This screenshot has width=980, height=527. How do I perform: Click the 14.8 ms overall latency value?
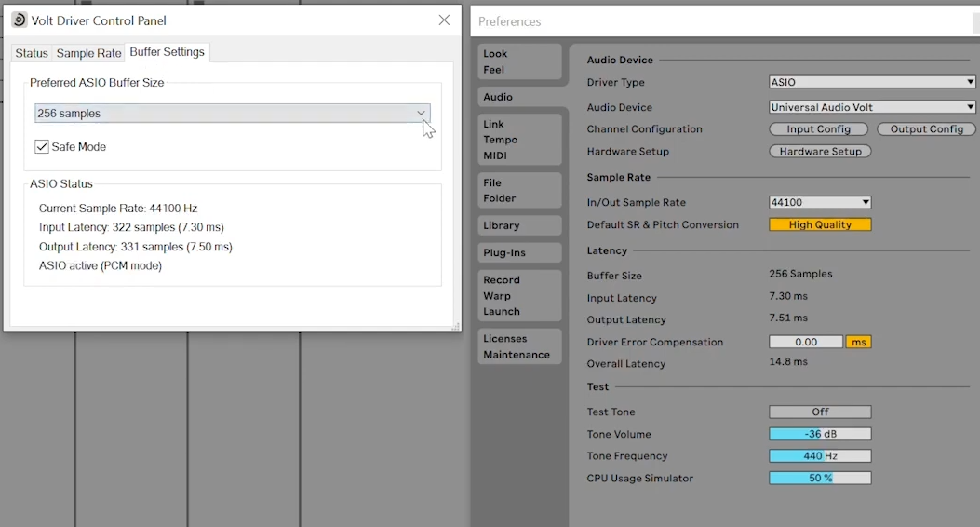click(788, 361)
